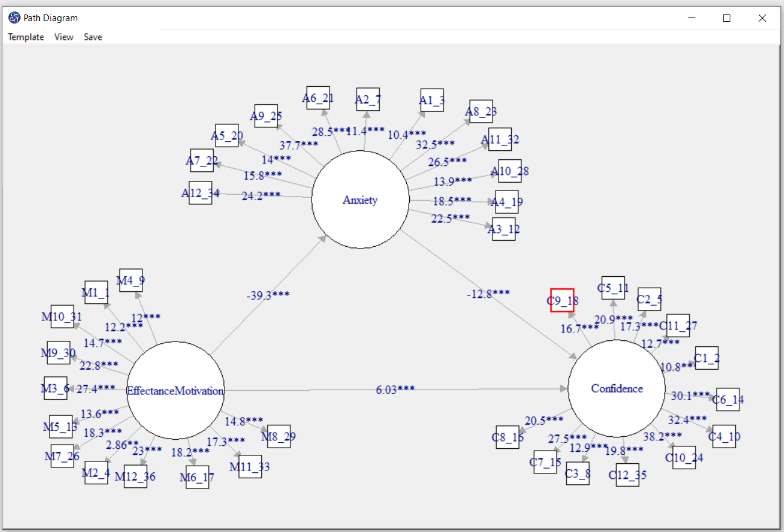Click the 37.7*** loading label
The image size is (784, 532).
299,145
